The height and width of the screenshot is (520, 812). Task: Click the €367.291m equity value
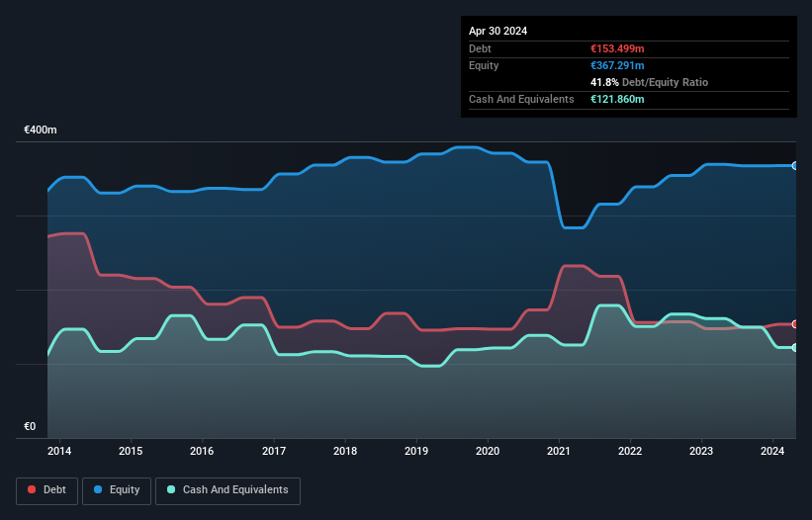(617, 65)
